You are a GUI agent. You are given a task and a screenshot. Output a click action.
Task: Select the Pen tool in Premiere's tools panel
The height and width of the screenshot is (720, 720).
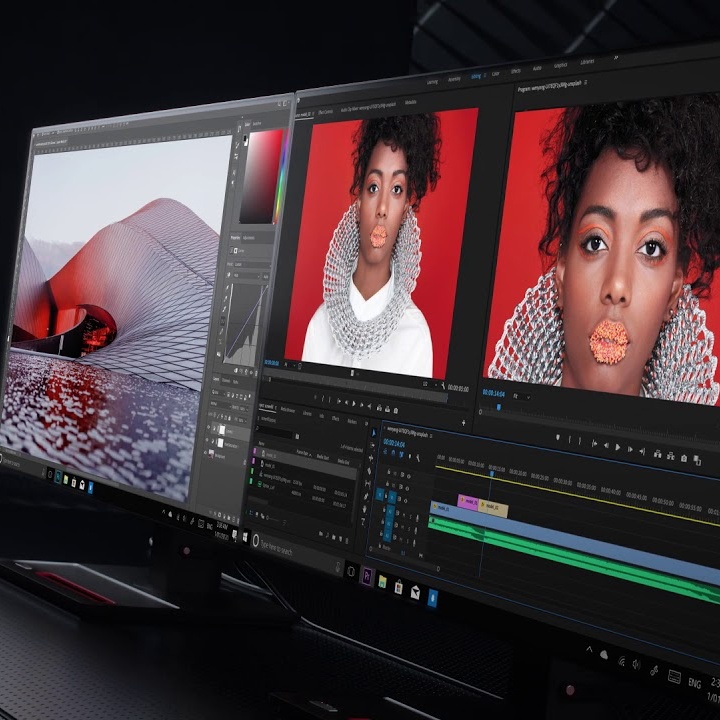point(366,496)
